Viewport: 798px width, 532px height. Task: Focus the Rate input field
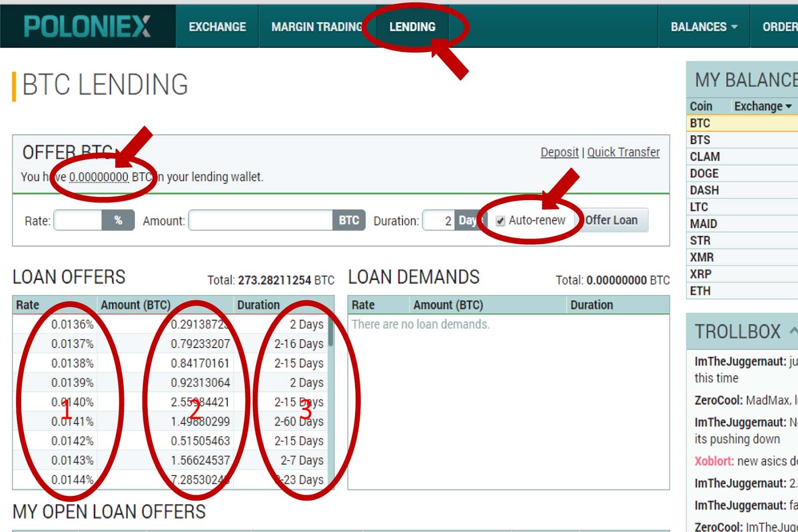tap(78, 220)
